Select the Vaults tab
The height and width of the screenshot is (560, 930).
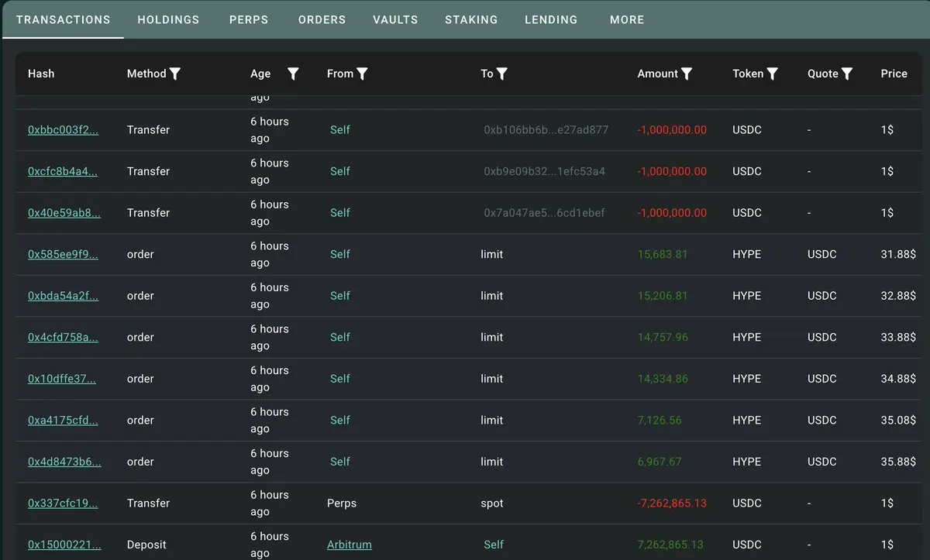pyautogui.click(x=395, y=19)
